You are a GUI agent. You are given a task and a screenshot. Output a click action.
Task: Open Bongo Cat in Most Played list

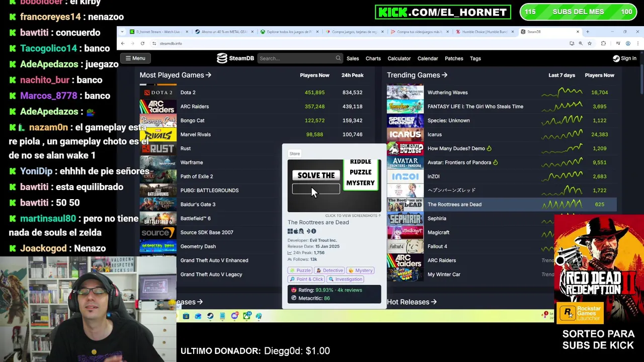click(x=192, y=121)
